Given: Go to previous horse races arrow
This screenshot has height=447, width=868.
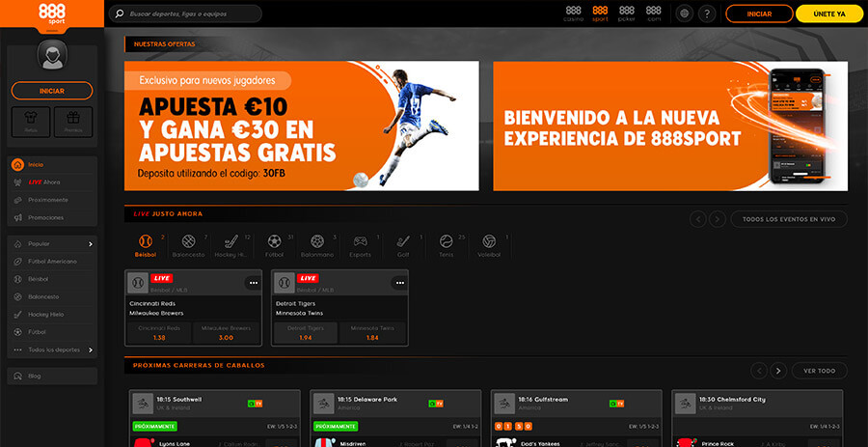Looking at the screenshot, I should [x=759, y=371].
